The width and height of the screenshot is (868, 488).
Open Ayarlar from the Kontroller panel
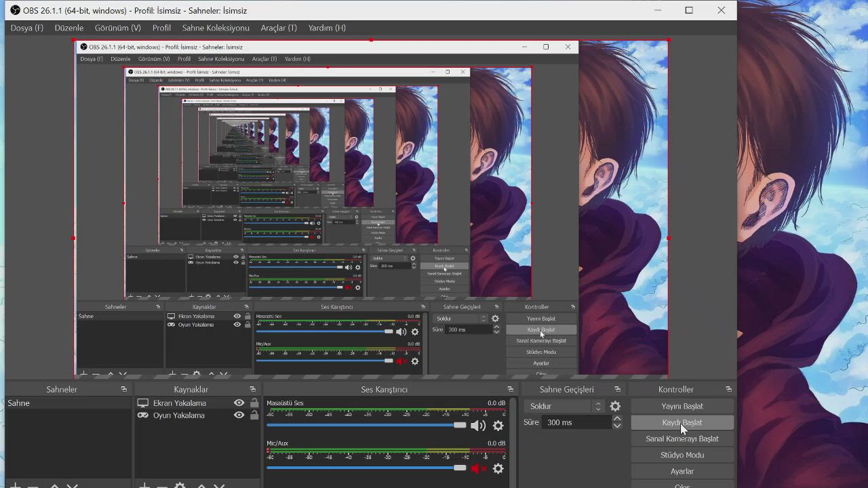682,471
